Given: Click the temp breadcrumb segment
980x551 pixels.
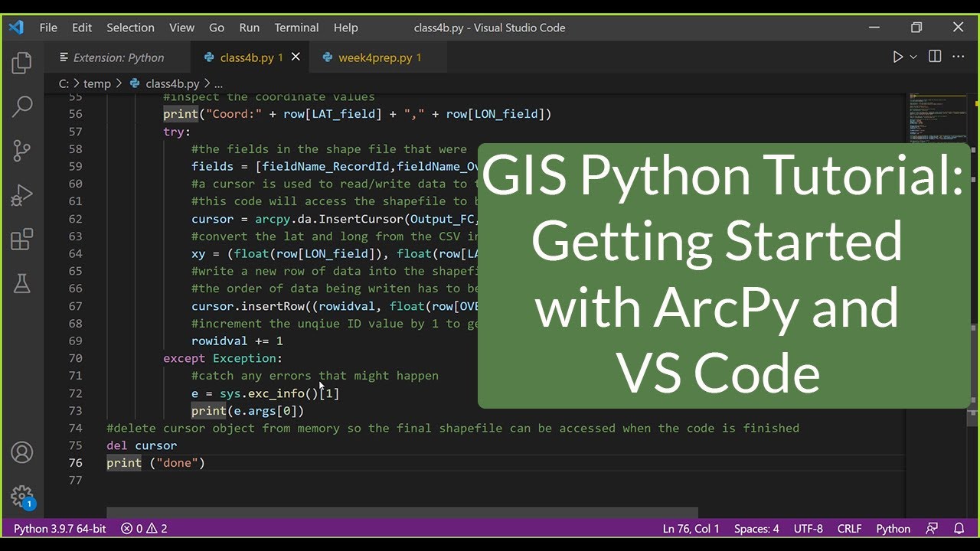Looking at the screenshot, I should (97, 84).
